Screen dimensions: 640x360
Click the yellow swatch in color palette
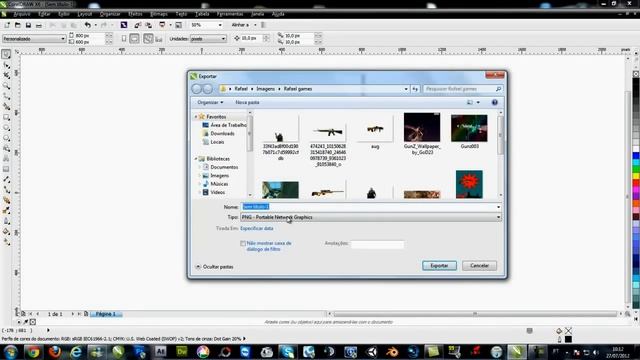(x=636, y=176)
